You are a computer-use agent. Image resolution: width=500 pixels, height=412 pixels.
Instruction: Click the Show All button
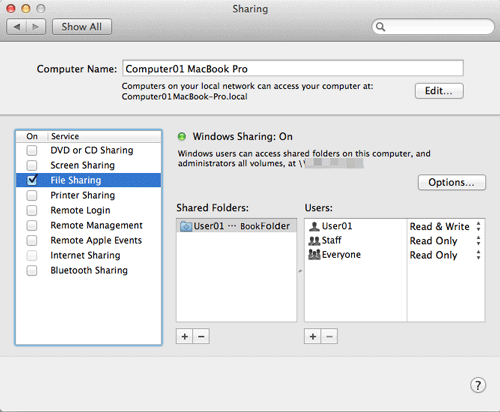coord(82,27)
